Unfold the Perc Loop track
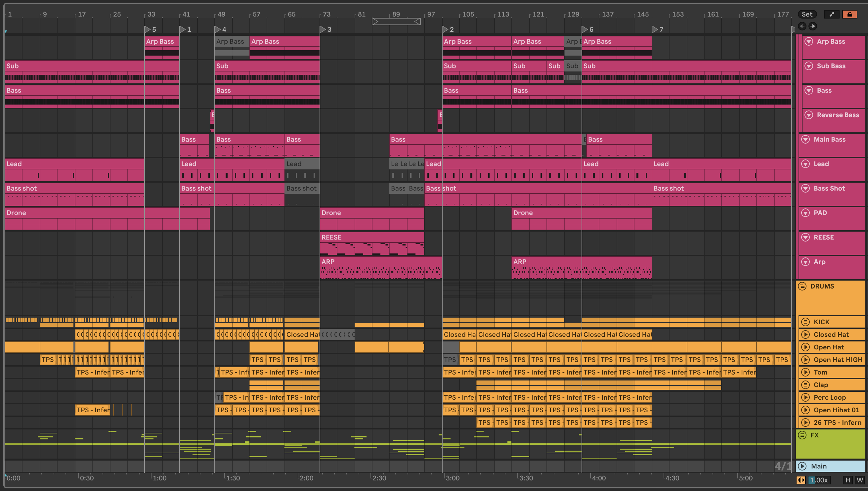 pyautogui.click(x=805, y=397)
